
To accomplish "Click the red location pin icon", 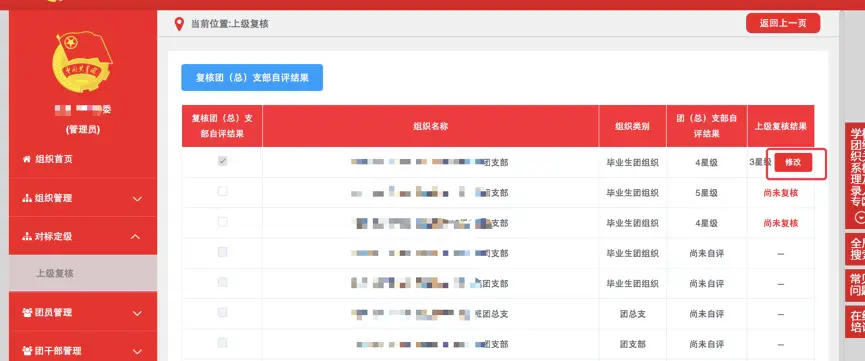I will [x=179, y=24].
